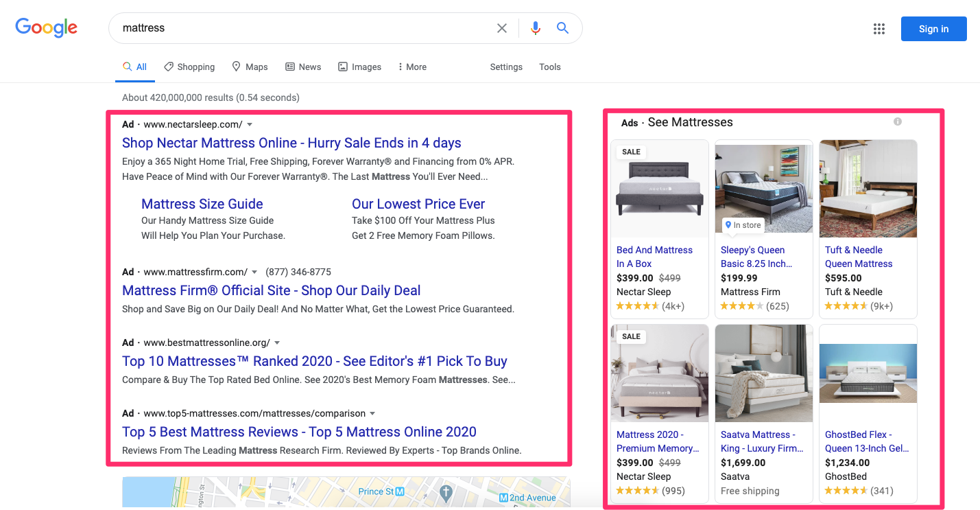
Task: Expand dropdown arrow next to bestmattressonline.org
Action: [x=277, y=343]
